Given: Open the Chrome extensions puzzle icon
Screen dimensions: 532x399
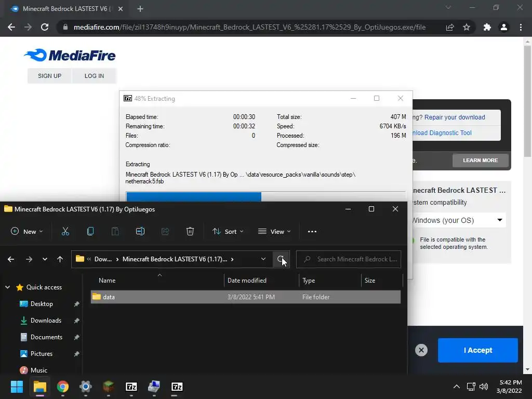Looking at the screenshot, I should click(487, 27).
